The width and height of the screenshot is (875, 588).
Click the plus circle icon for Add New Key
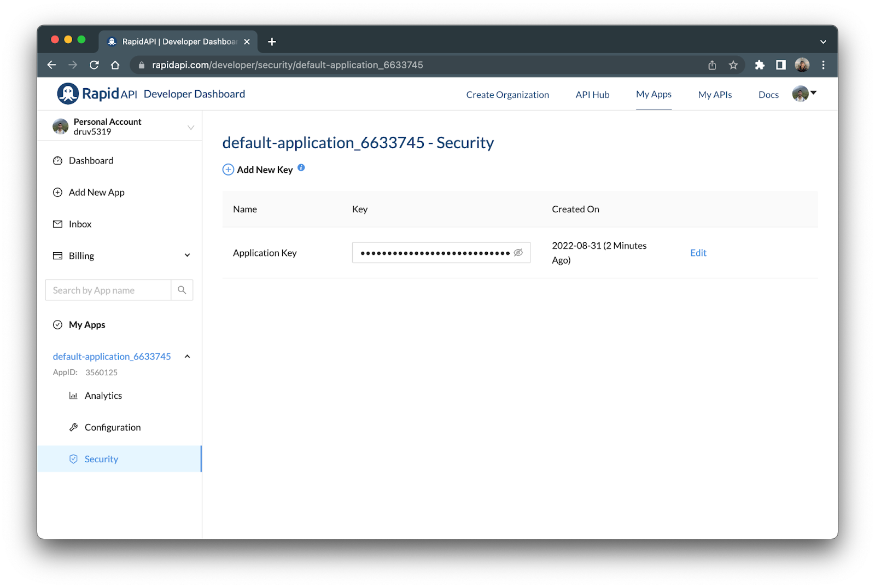(x=228, y=170)
